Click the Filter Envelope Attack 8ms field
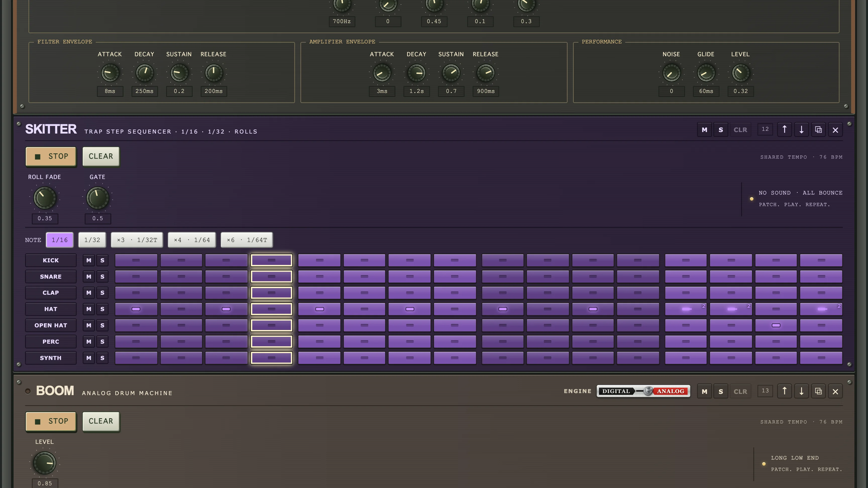Screen dimensions: 868x488 [110, 91]
